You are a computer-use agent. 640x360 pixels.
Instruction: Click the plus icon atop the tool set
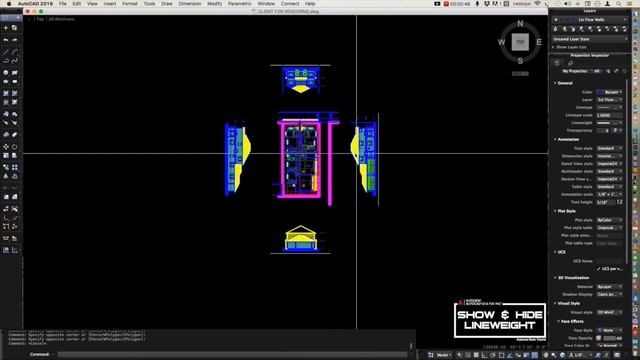coord(6,28)
